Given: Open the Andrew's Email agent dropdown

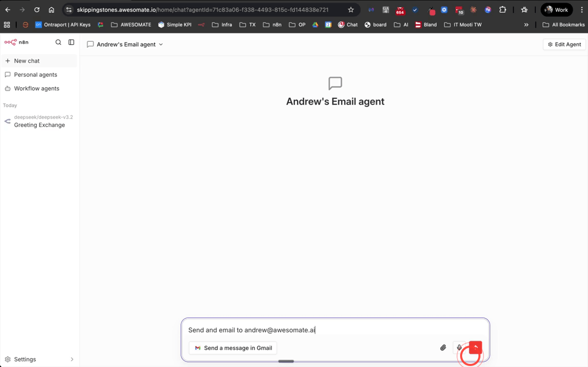Looking at the screenshot, I should coord(161,44).
